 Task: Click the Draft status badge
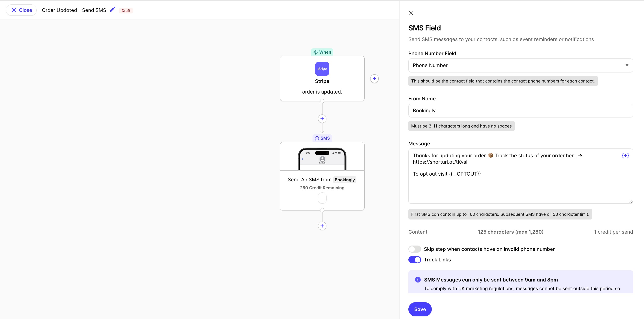[126, 11]
